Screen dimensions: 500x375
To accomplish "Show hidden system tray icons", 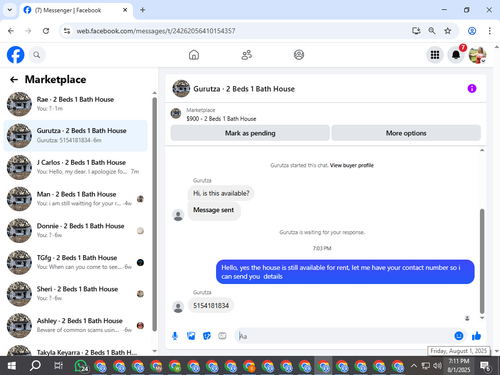I will 414,366.
